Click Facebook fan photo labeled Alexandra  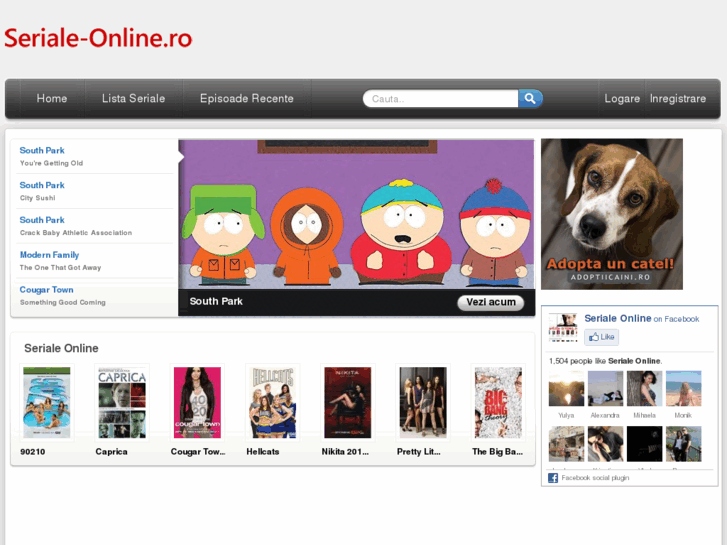606,389
